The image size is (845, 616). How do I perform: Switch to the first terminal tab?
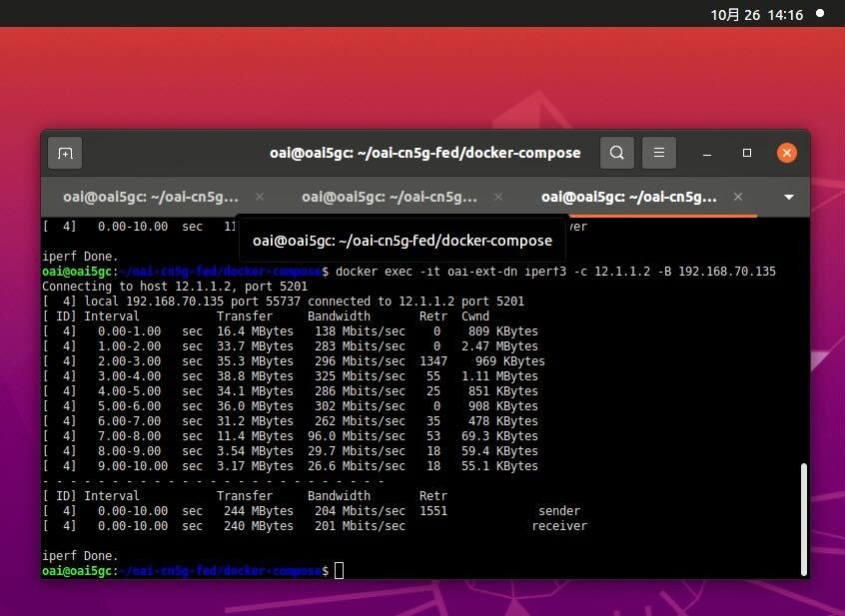point(151,197)
